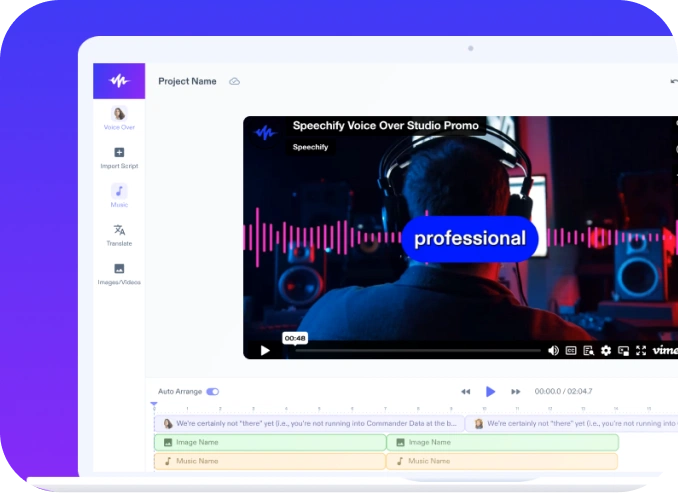Select the second Image Name clip
This screenshot has height=493, width=678.
502,442
